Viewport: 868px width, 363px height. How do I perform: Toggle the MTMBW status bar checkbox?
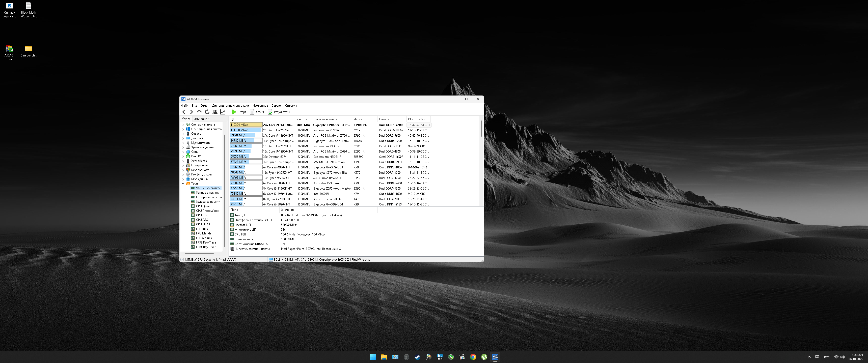(x=182, y=260)
